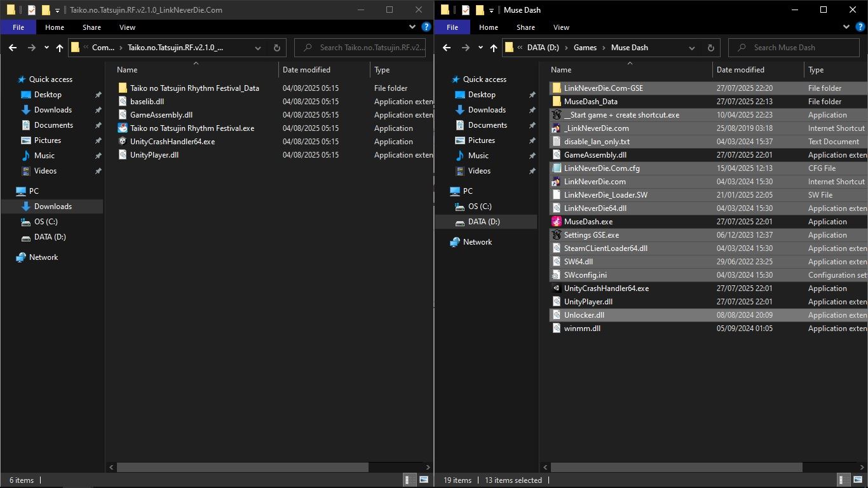
Task: Expand recent locations dropdown in Taiko window
Action: [x=46, y=48]
